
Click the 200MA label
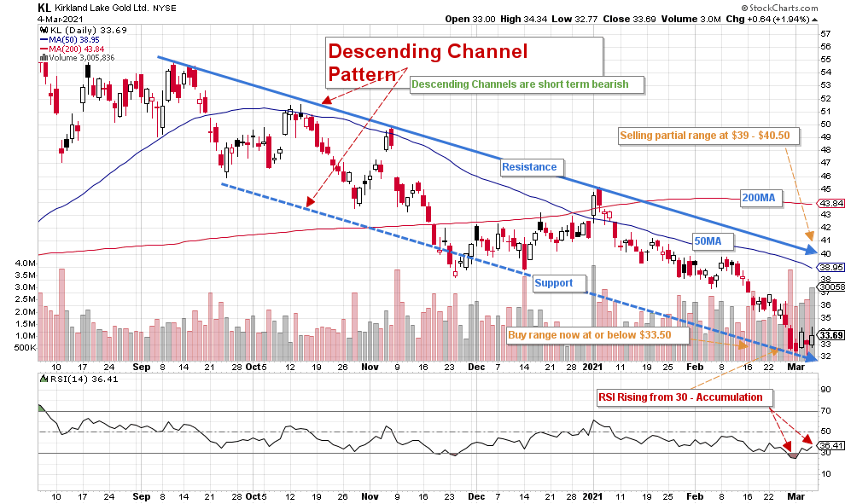761,198
